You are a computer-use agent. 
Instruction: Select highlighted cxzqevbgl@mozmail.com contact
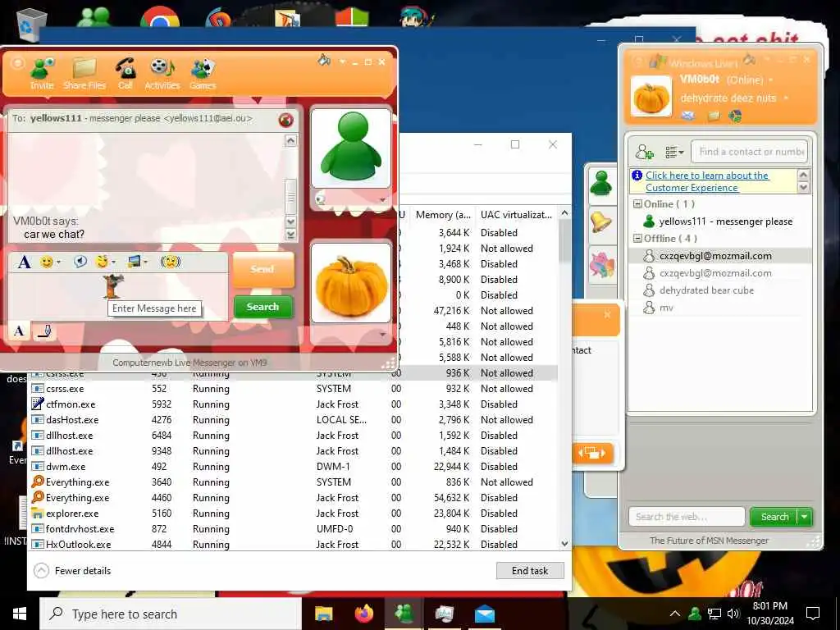719,256
